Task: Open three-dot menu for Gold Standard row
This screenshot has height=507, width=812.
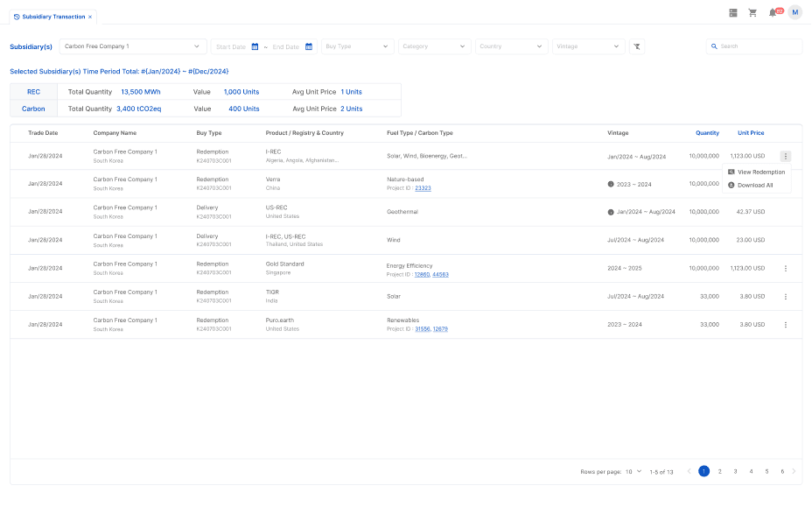Action: (x=786, y=269)
